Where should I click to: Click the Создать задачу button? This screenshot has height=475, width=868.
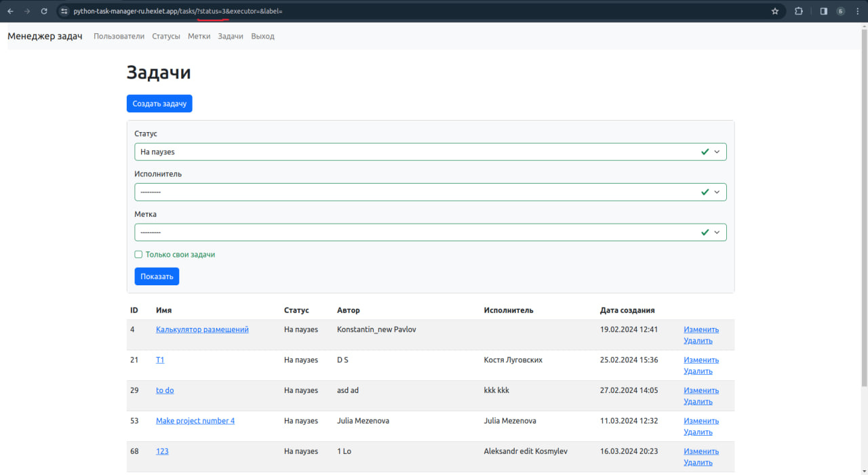pos(159,104)
